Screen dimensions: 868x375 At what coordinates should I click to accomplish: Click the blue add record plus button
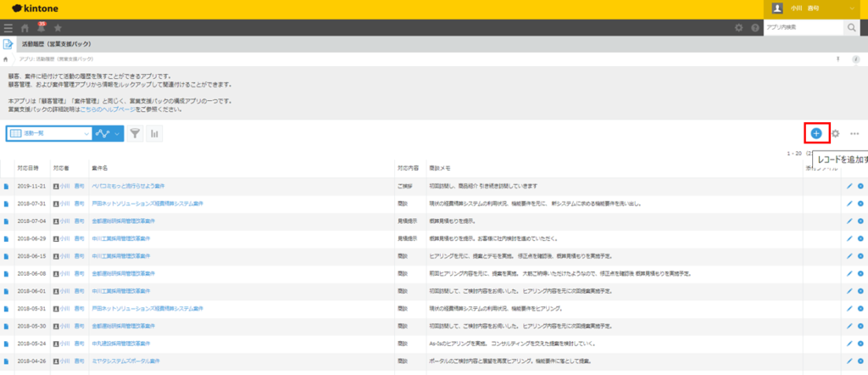(816, 133)
